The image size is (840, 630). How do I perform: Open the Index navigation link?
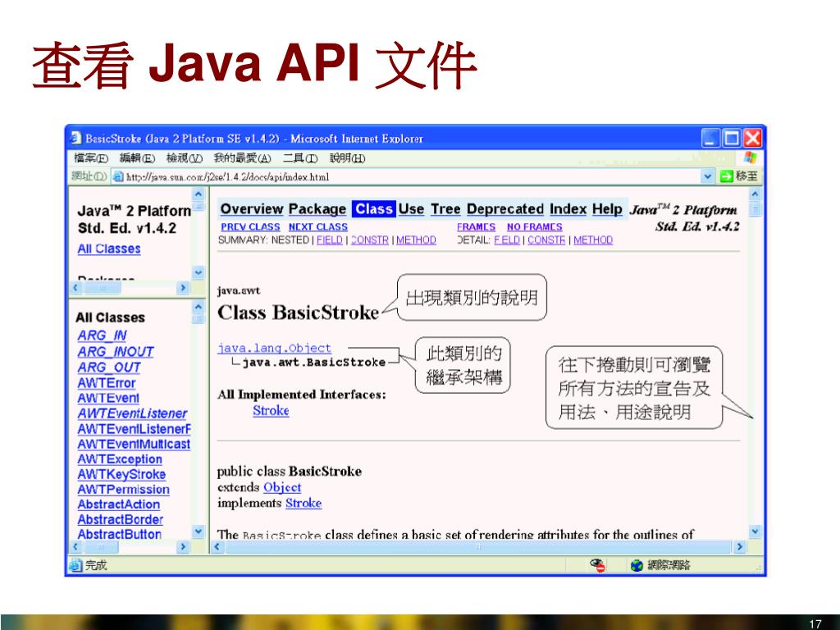[568, 209]
